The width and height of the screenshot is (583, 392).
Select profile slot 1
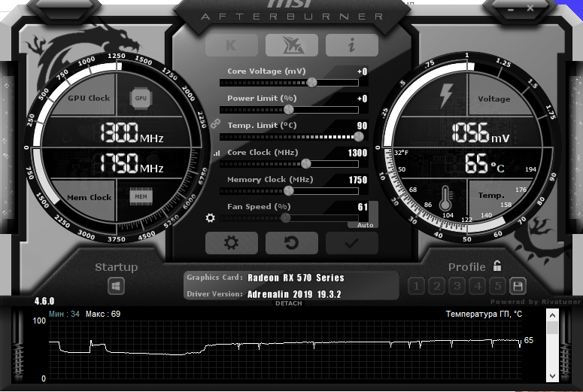pyautogui.click(x=416, y=286)
